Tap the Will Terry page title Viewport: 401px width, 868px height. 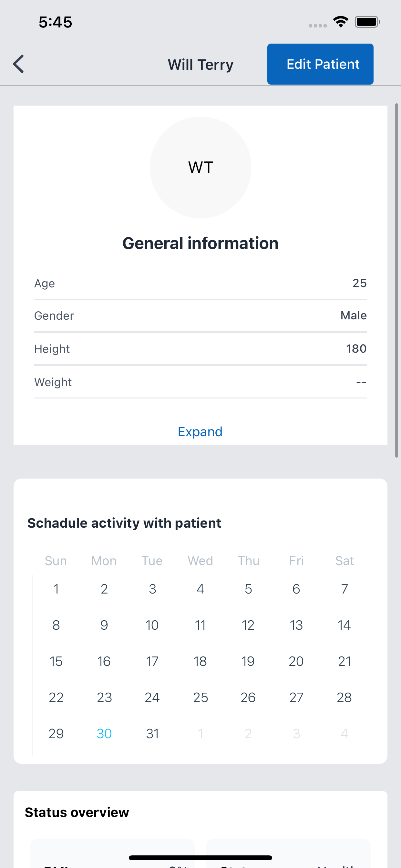point(200,64)
